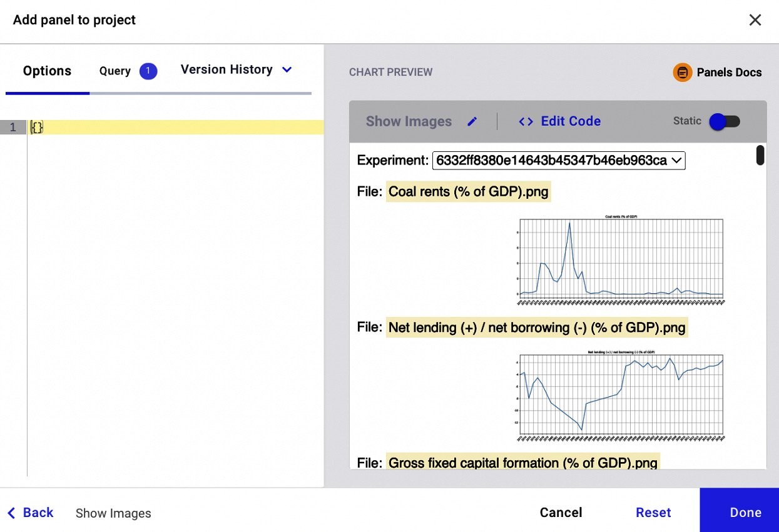Click the Gross fixed capital formation file name
This screenshot has width=779, height=532.
[523, 463]
